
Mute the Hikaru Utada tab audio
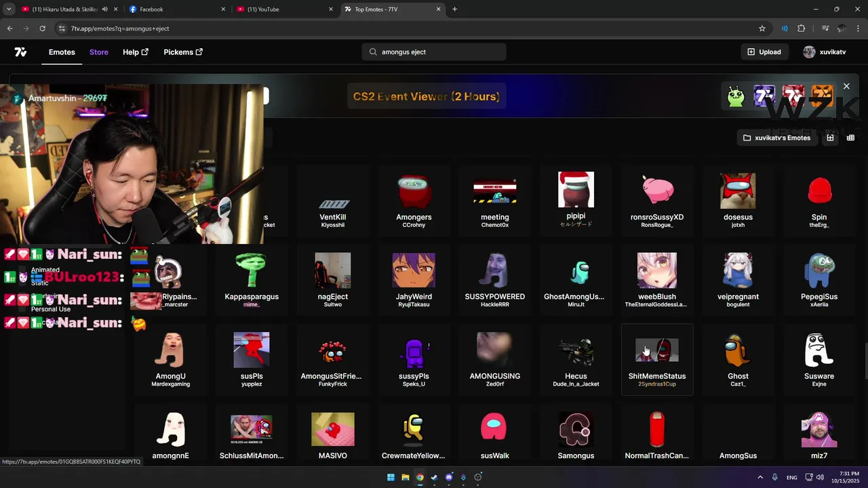104,9
